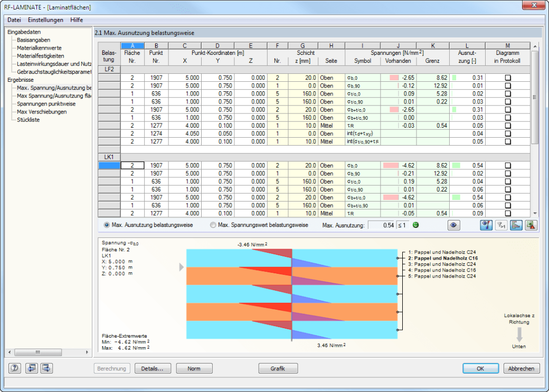Toggle the colored stress bars display icon
549x392 pixels.
tap(486, 225)
